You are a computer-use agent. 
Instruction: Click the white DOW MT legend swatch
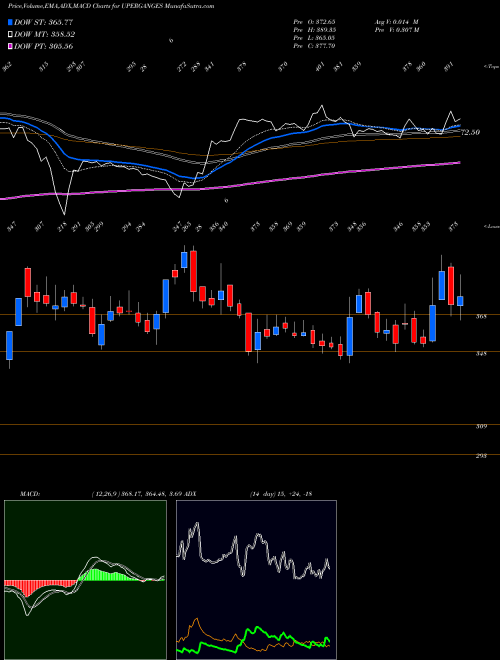pyautogui.click(x=10, y=34)
